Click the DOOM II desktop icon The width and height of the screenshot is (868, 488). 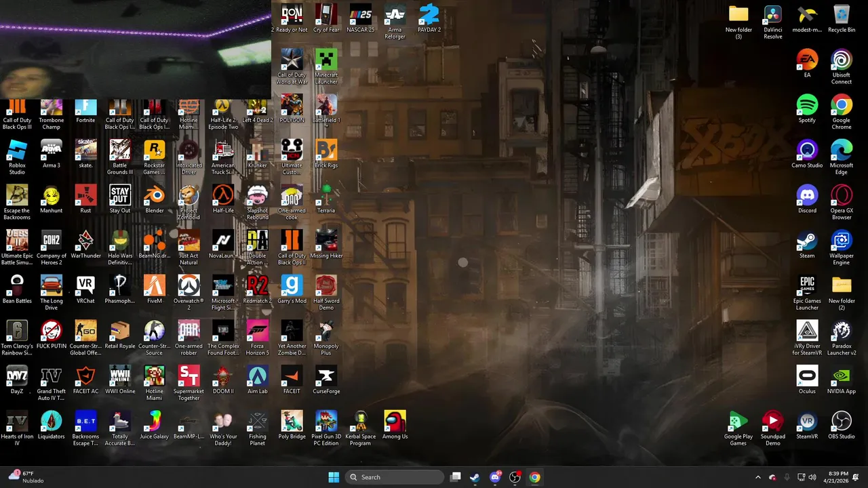point(223,380)
